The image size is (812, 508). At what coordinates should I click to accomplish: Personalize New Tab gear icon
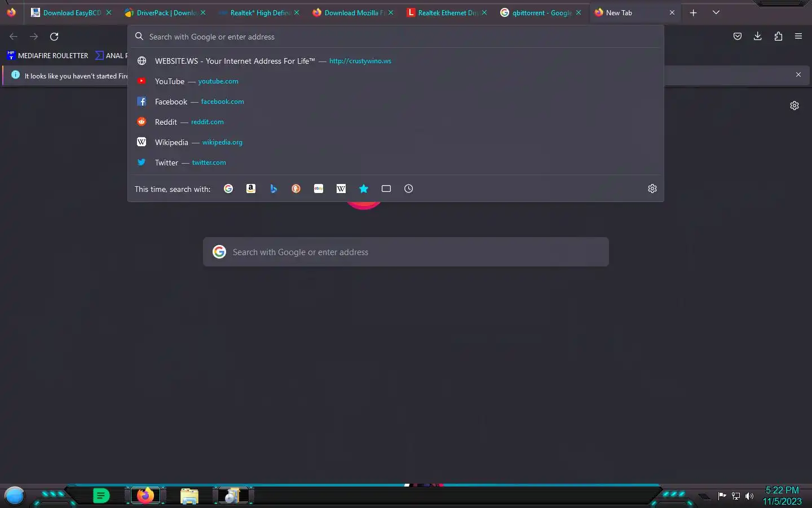click(795, 106)
